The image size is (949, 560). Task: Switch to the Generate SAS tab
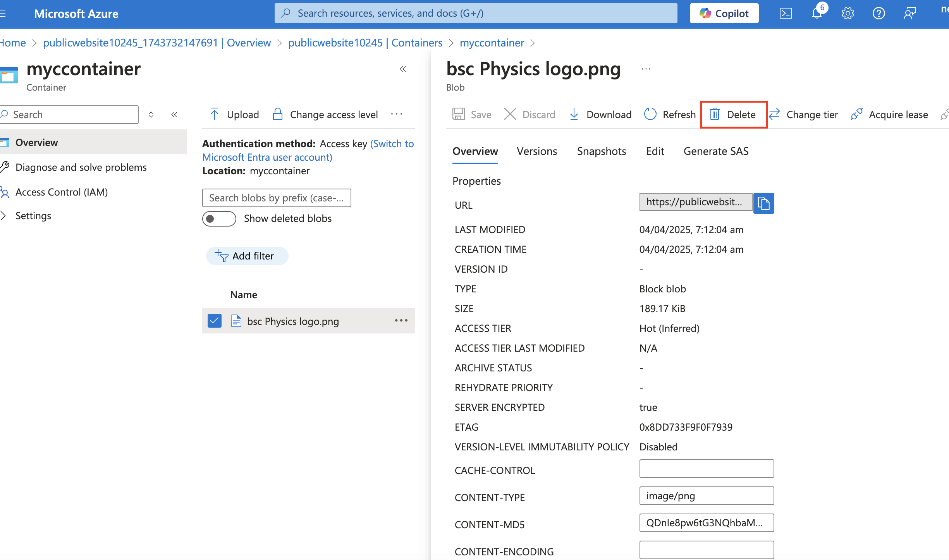click(x=716, y=151)
